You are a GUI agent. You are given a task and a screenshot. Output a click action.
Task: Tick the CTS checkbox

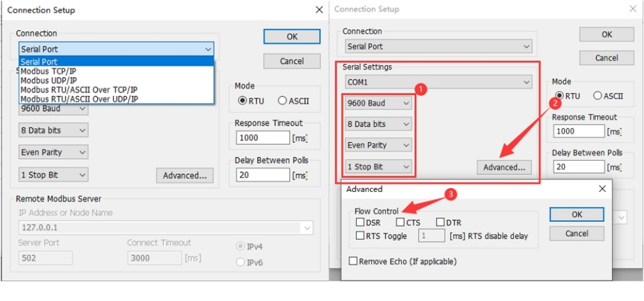(x=401, y=223)
